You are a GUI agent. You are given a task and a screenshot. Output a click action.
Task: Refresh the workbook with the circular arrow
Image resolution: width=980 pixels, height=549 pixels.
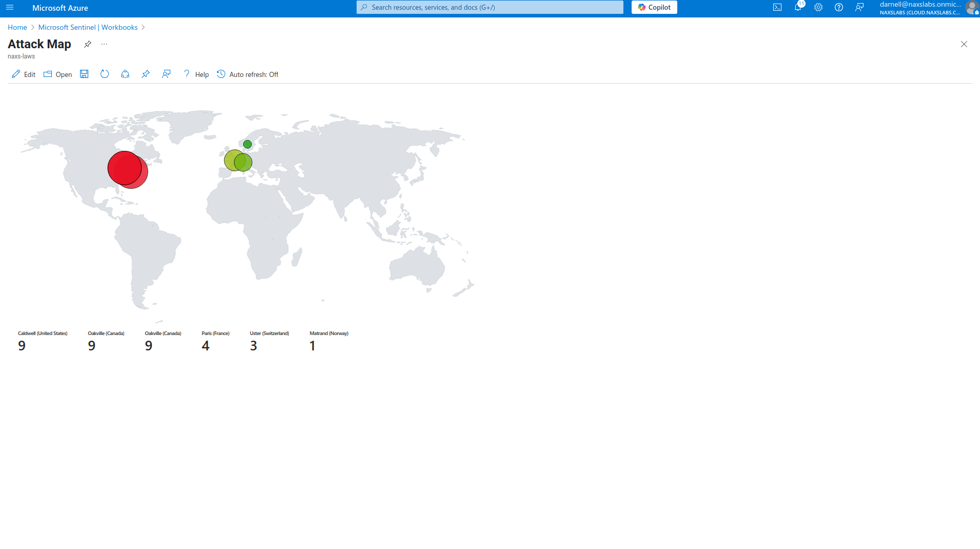105,74
